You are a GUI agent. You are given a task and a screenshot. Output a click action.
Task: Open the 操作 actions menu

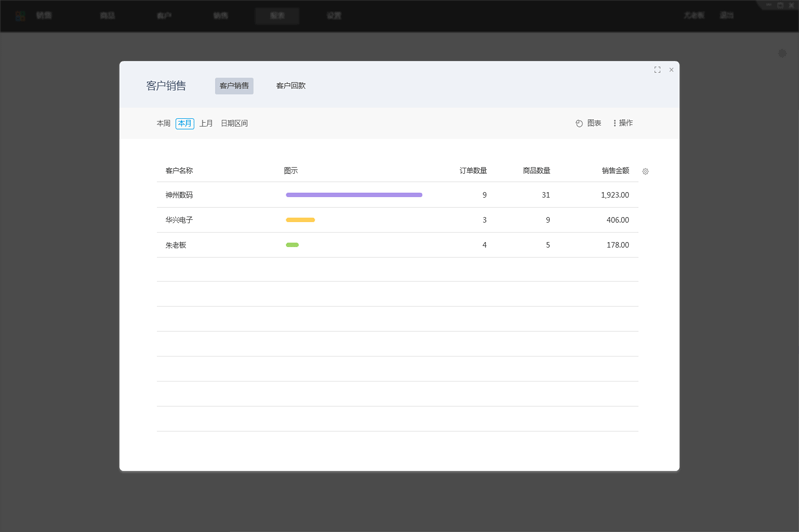pyautogui.click(x=622, y=123)
